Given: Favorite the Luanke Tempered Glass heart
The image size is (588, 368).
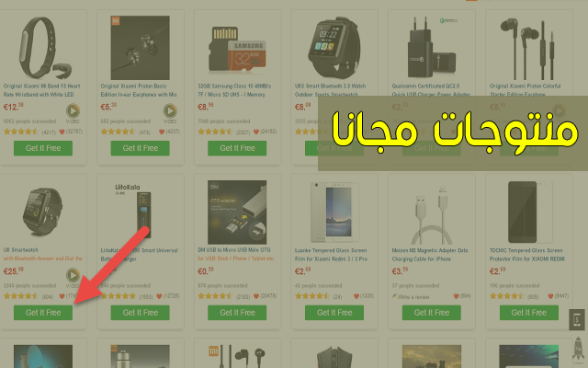Looking at the screenshot, I should coord(356,296).
